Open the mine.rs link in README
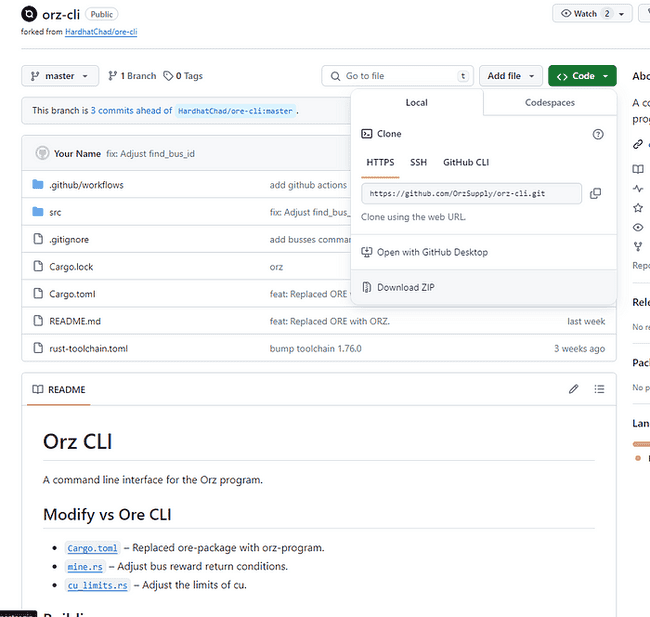 (85, 566)
